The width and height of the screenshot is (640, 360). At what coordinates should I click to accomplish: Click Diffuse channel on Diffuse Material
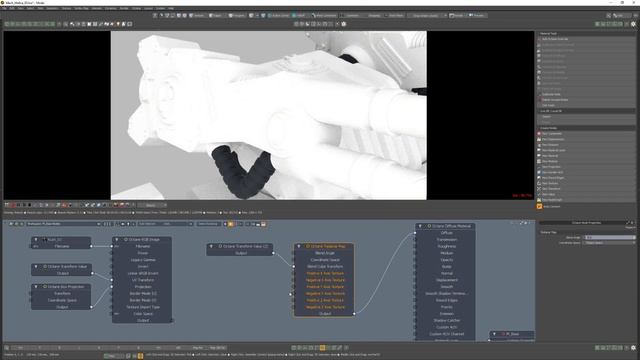(447, 233)
